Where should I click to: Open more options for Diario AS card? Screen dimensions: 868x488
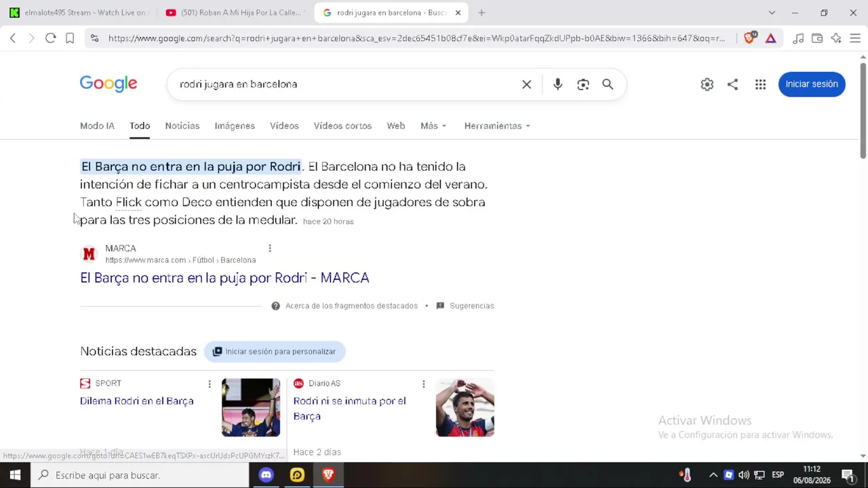coord(424,384)
